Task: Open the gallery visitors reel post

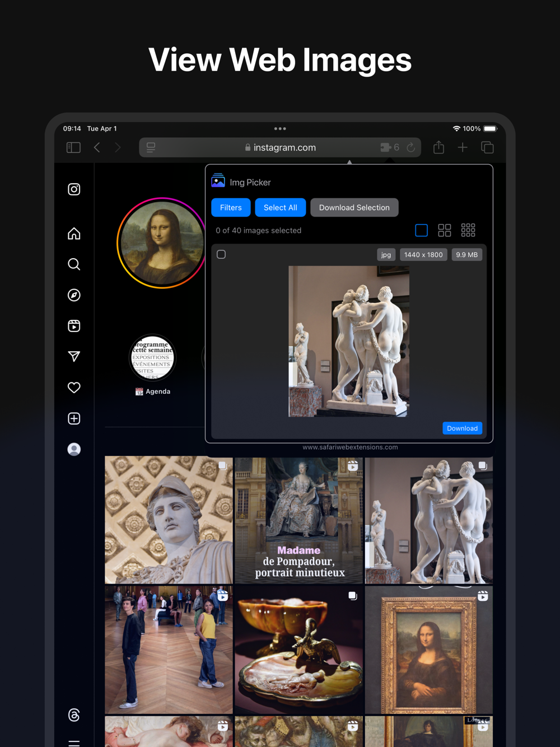Action: coord(169,650)
